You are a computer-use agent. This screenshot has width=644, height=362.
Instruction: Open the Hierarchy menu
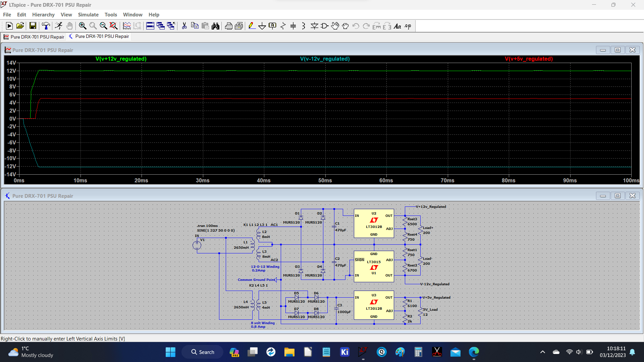(x=43, y=15)
